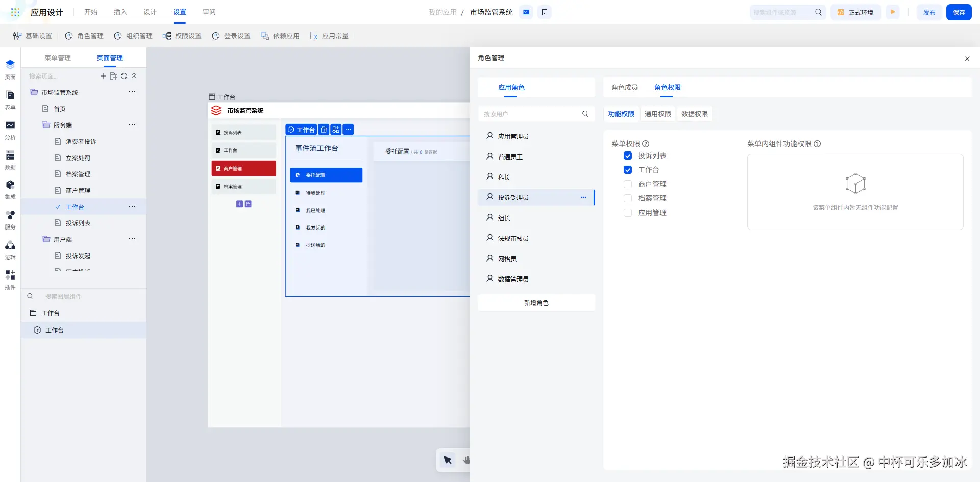
Task: Open the 数据 (Data) sidebar panel
Action: point(10,160)
